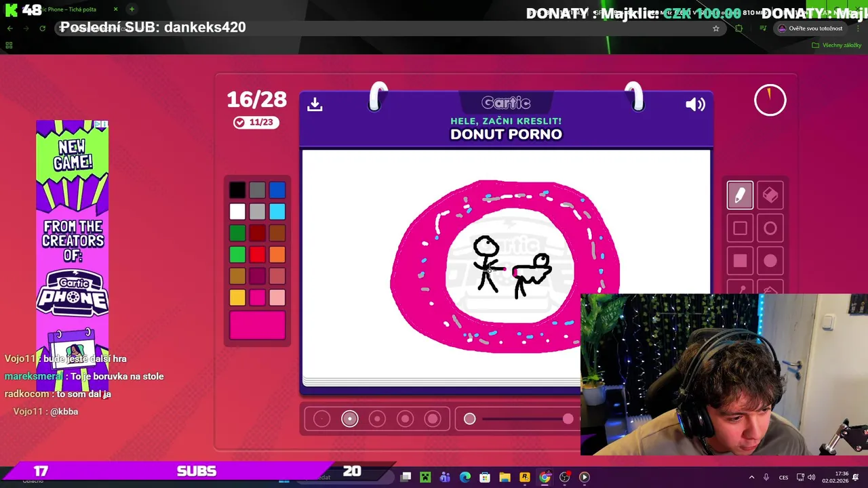The height and width of the screenshot is (488, 868).
Task: Open Rockstar Games Launcher taskbar icon
Action: (525, 477)
